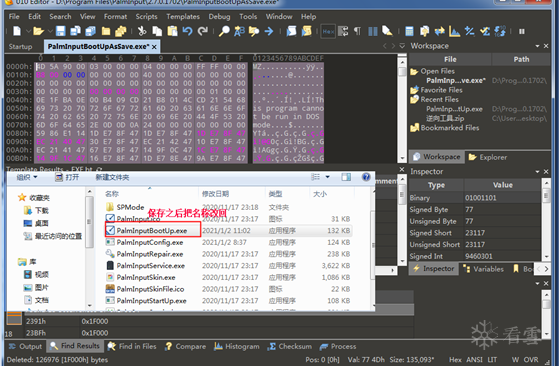The height and width of the screenshot is (366, 560).
Task: Select PalmInputConfig.exe in file list
Action: tap(150, 242)
